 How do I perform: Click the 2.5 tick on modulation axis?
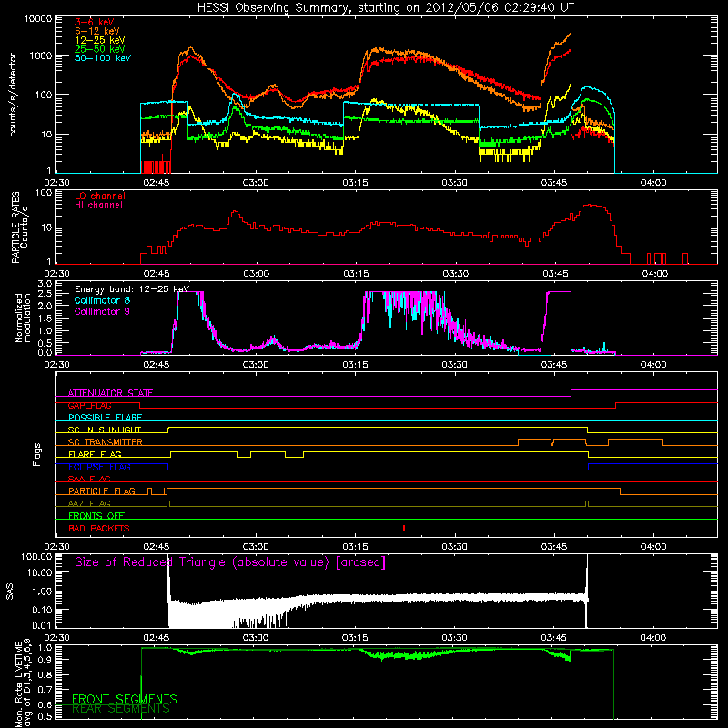click(45, 294)
